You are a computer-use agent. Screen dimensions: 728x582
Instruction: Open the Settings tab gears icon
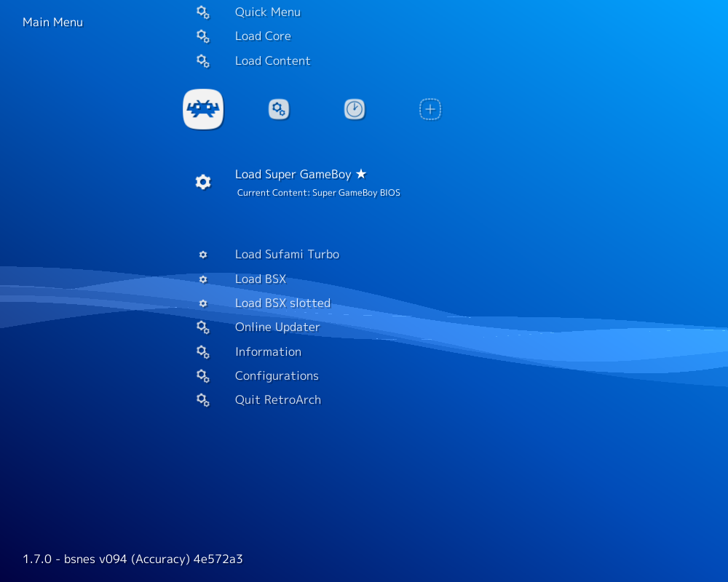(x=279, y=110)
